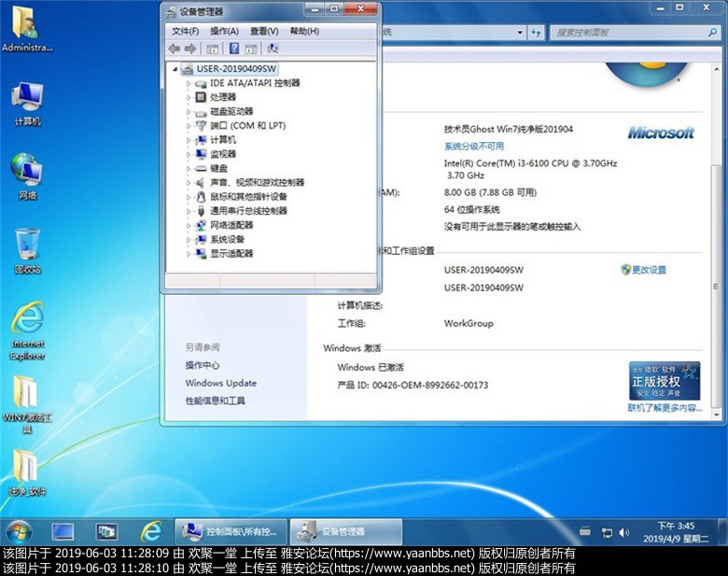Select the WIN7激活工具 desktop folder
This screenshot has width=728, height=576.
click(27, 404)
